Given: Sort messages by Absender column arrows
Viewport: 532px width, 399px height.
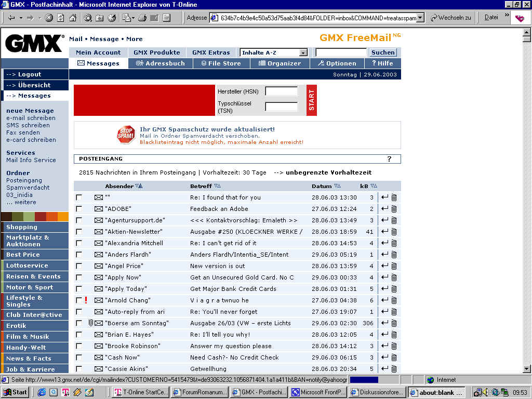Looking at the screenshot, I should (139, 186).
